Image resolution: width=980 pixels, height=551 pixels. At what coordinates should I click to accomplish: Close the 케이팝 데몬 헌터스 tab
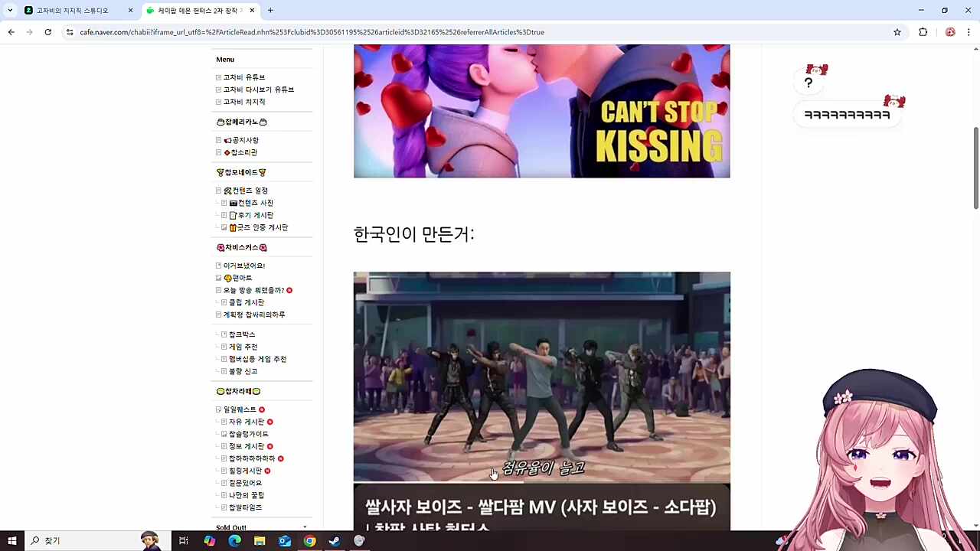252,11
